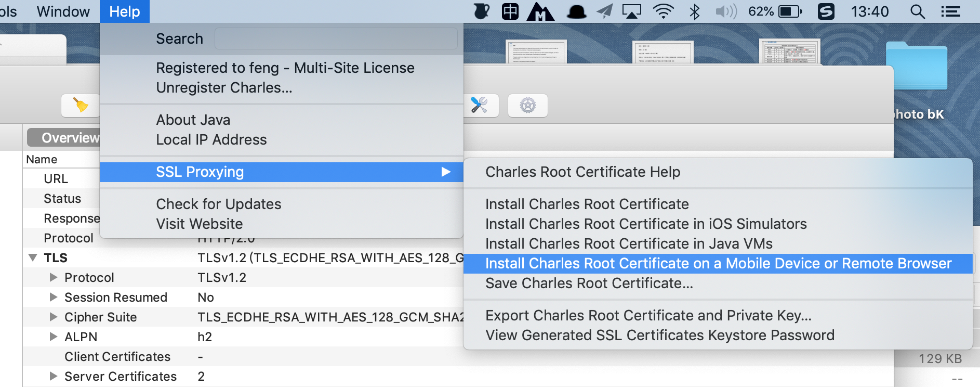Expand the ALPN row

[53, 337]
